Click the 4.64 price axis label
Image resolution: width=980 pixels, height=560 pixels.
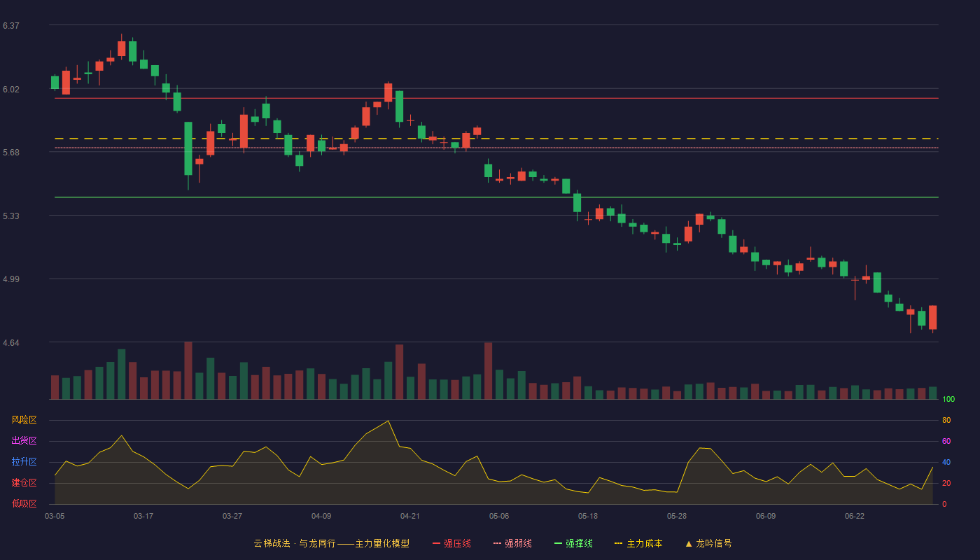pyautogui.click(x=11, y=343)
